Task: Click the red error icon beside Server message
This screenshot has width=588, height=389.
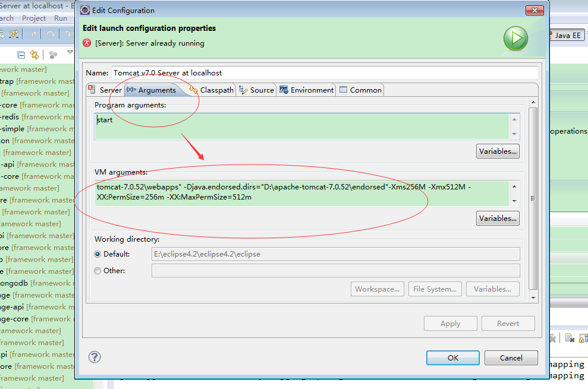Action: coord(87,43)
